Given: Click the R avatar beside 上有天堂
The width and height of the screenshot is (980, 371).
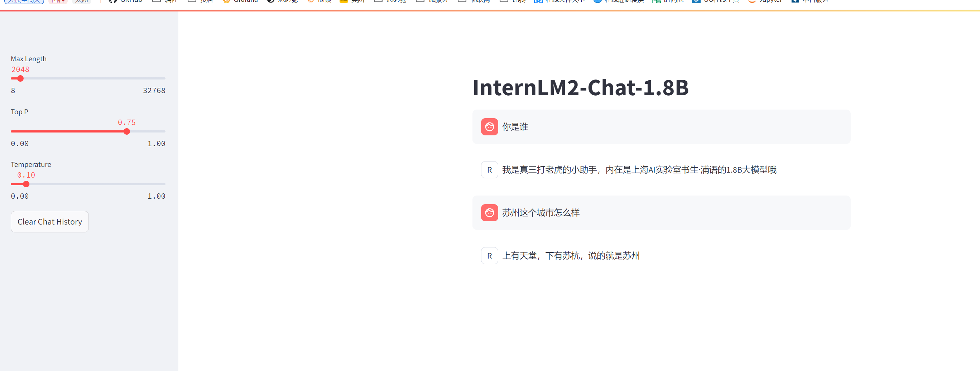Looking at the screenshot, I should pyautogui.click(x=489, y=256).
